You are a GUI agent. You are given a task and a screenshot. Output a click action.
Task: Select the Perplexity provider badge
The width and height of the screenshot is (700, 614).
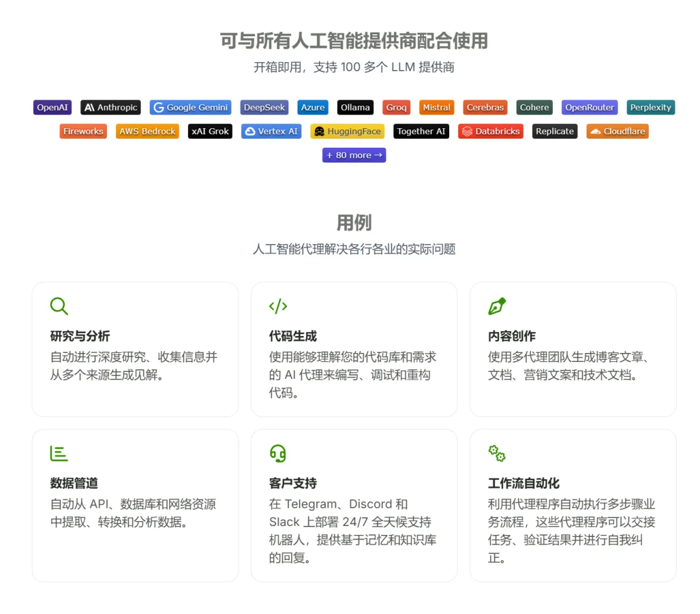(x=651, y=108)
